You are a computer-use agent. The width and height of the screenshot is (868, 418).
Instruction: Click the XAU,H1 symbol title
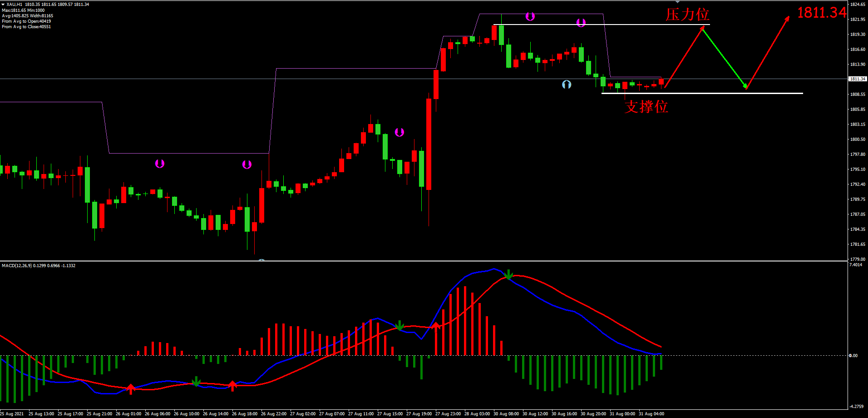click(x=14, y=4)
